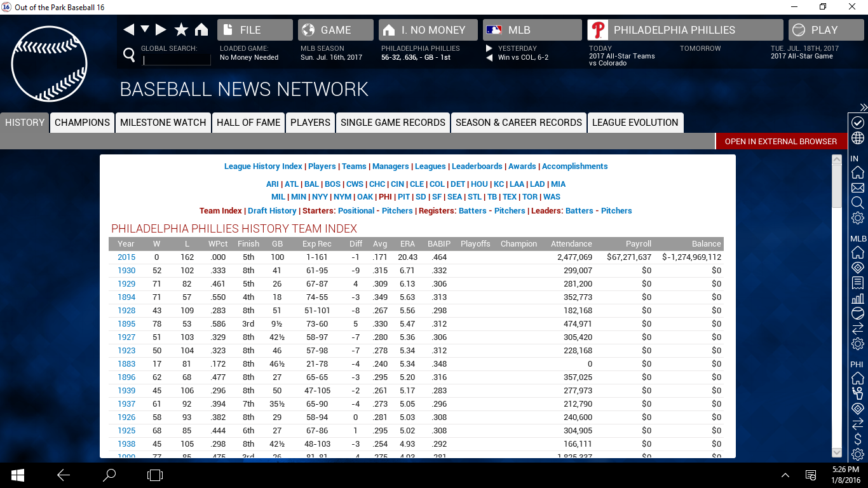The width and height of the screenshot is (868, 488).
Task: Click the star bookmarks icon
Action: [181, 30]
